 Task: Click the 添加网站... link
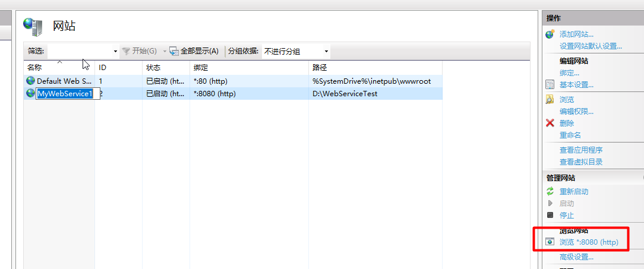click(x=576, y=34)
